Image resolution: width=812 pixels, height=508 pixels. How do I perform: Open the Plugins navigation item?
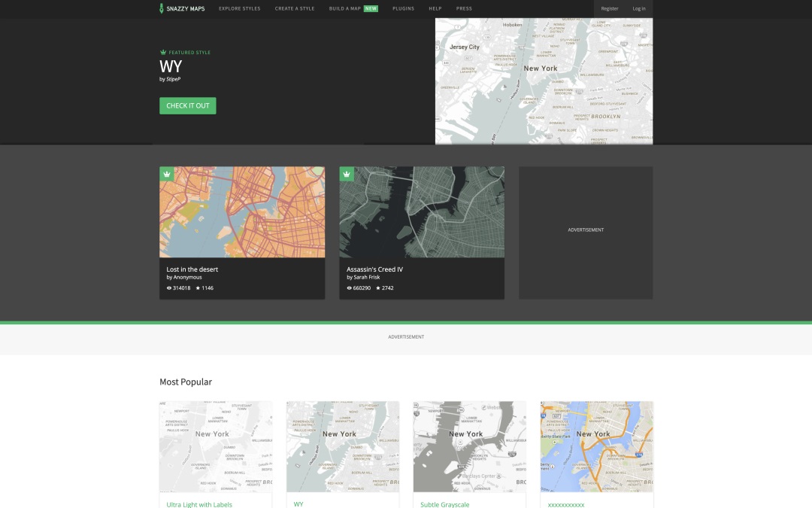403,8
